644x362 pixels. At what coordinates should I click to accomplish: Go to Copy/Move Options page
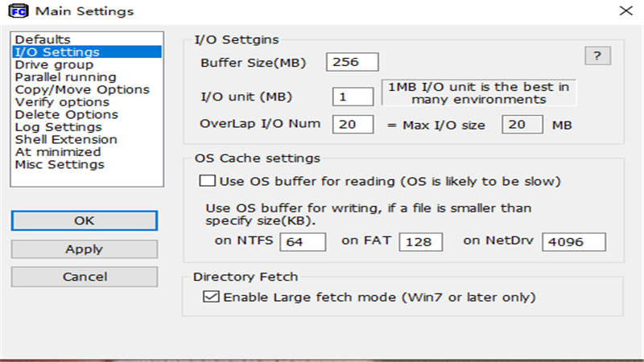coord(82,89)
